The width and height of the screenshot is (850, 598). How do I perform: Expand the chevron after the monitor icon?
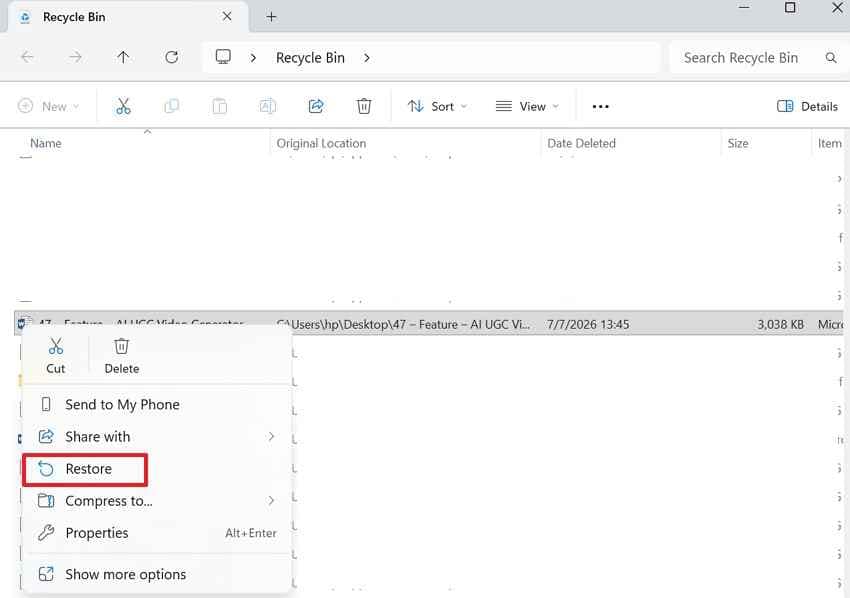pyautogui.click(x=253, y=57)
